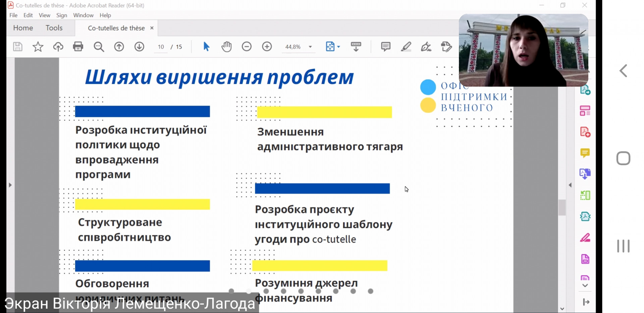Zoom out with minus button
The image size is (644, 313).
[x=247, y=47]
